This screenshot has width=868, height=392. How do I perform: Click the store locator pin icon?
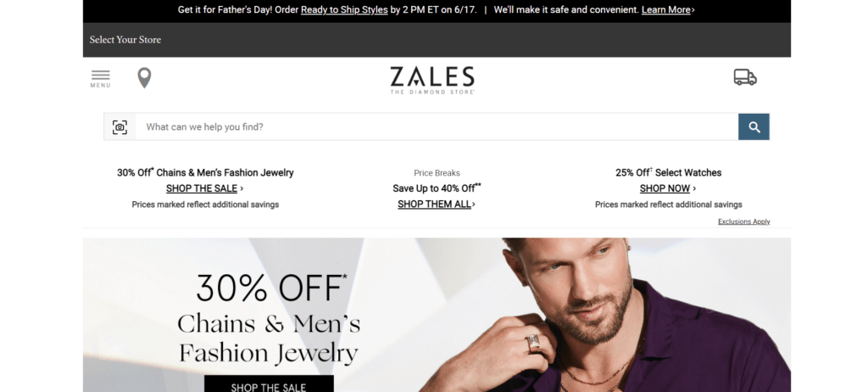click(144, 78)
